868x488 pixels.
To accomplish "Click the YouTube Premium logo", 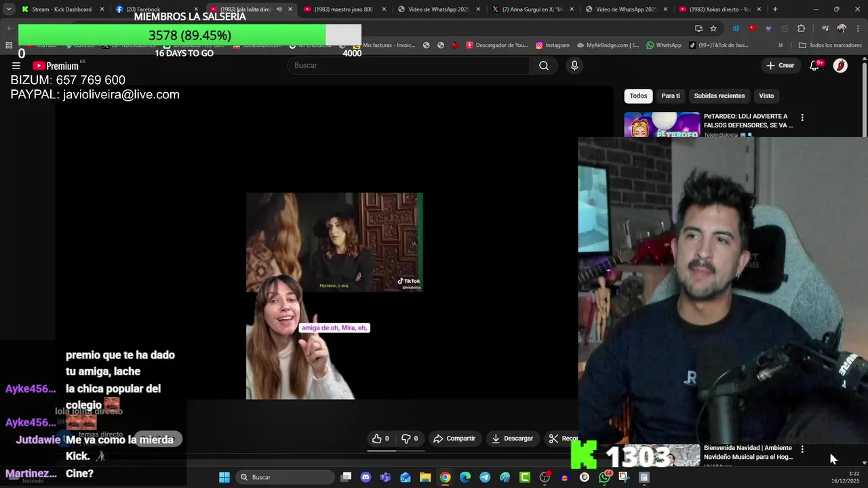I will pyautogui.click(x=56, y=66).
